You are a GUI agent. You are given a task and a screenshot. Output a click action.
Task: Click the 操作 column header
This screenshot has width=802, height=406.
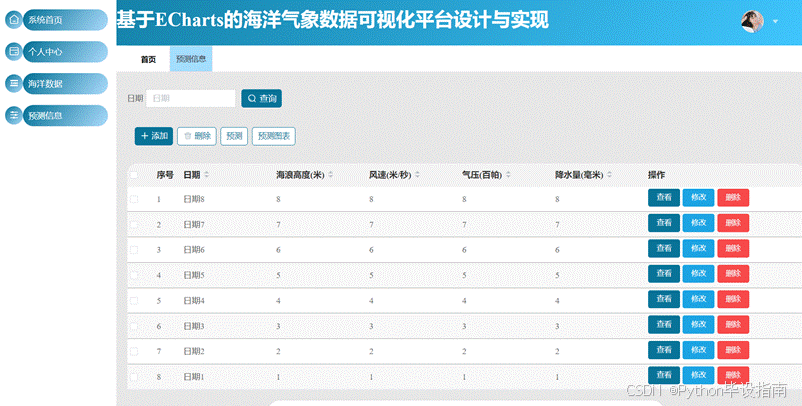coord(656,175)
